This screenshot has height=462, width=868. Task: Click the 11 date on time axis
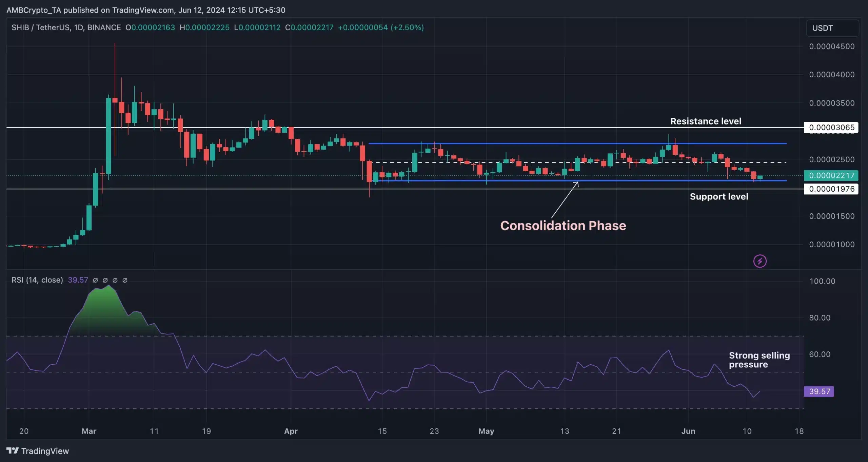pos(154,431)
